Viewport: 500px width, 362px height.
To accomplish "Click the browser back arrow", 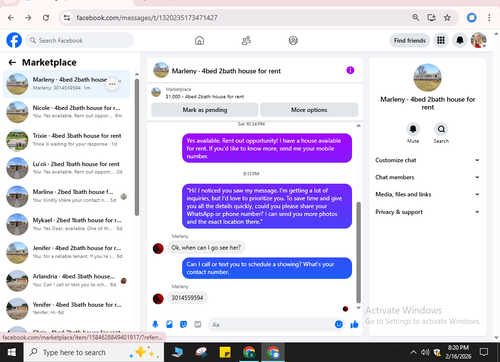I will click(11, 18).
